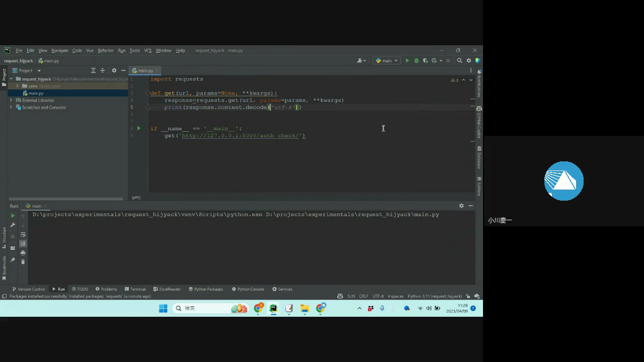Image resolution: width=644 pixels, height=362 pixels.
Task: Click the green Run button in toolbar
Action: 408,61
